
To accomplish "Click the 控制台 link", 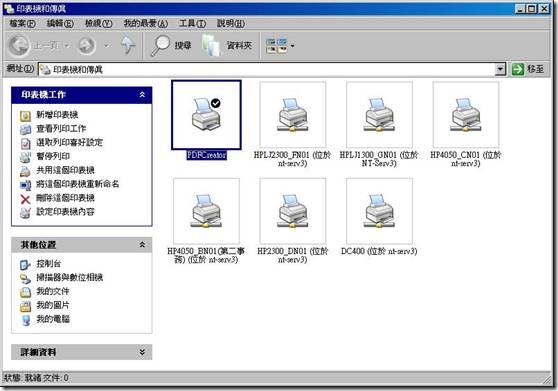I will click(49, 264).
